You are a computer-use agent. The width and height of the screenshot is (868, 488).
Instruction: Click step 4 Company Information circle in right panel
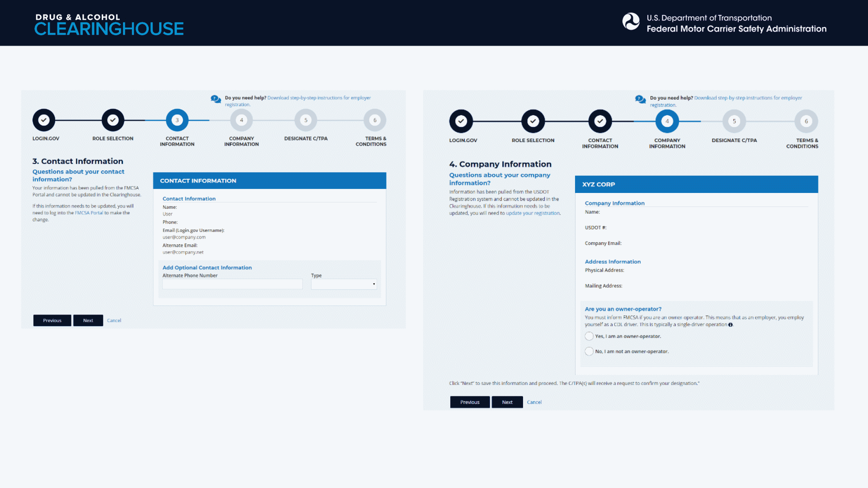[x=667, y=121]
